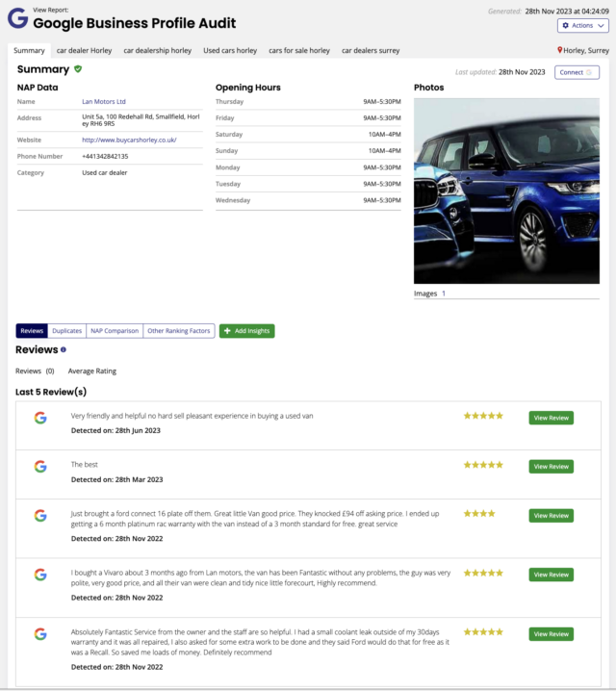Image resolution: width=616 pixels, height=691 pixels.
Task: Open the buycarshorley.co.uk website link
Action: coord(129,140)
